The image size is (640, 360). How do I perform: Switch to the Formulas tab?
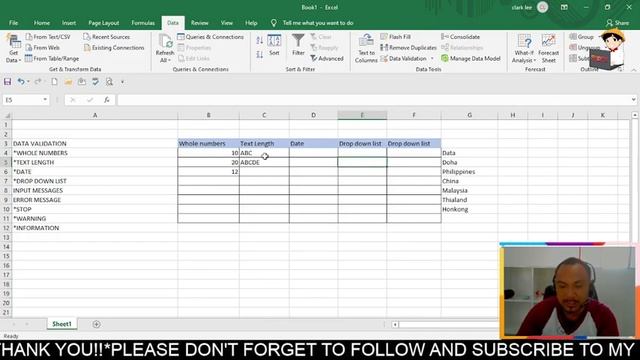click(143, 23)
